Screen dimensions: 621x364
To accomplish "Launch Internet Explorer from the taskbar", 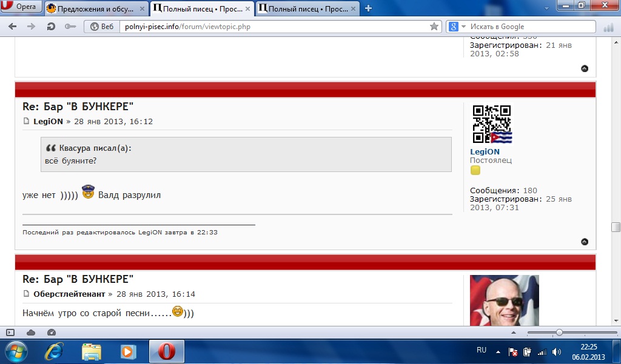I will pyautogui.click(x=54, y=351).
